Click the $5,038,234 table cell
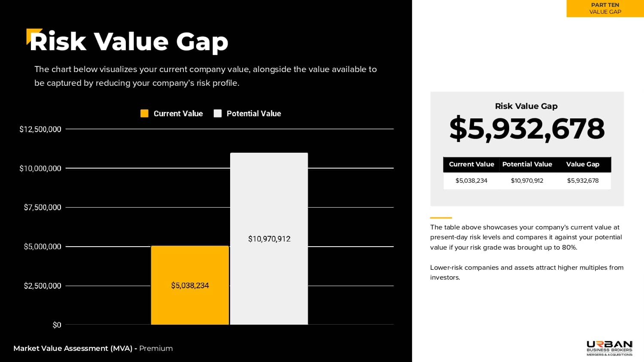This screenshot has width=644, height=362. 471,181
